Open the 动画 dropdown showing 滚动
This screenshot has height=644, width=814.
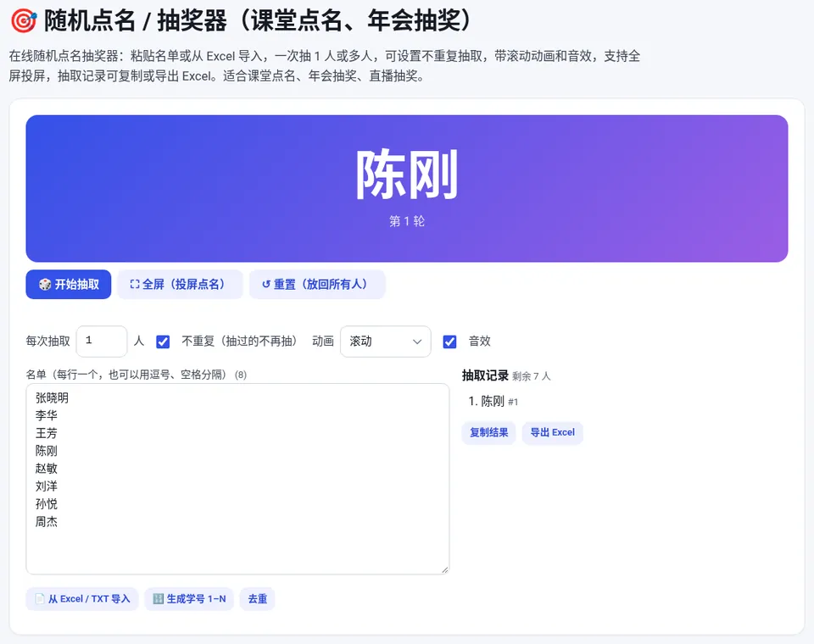[385, 341]
